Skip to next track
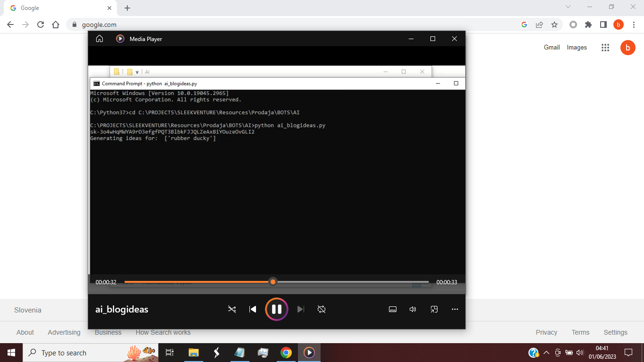644x362 pixels. tap(301, 309)
